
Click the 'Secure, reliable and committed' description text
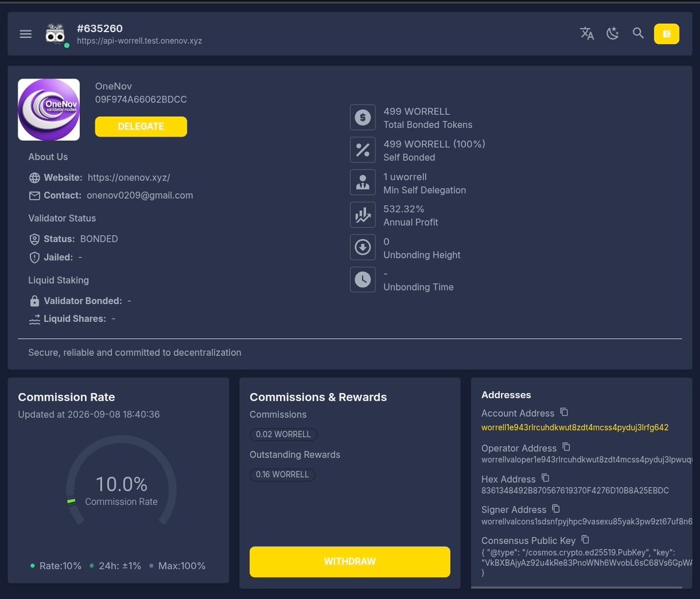[x=135, y=353]
